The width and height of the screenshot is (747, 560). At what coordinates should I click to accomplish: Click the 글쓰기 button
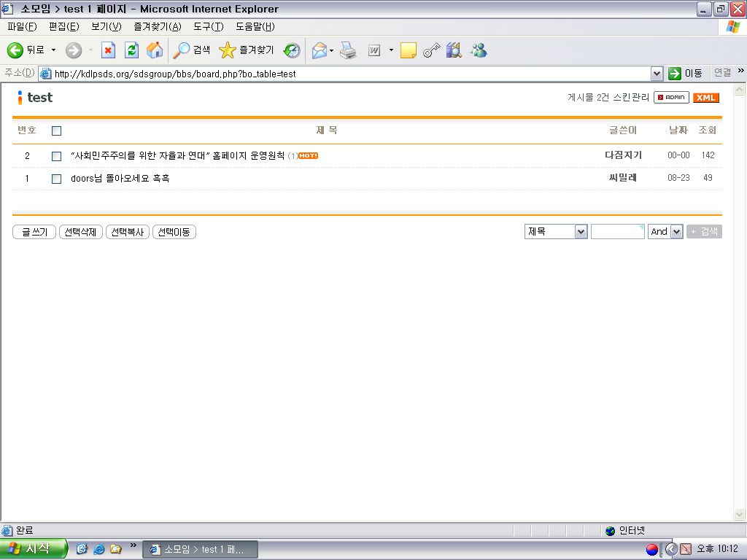pyautogui.click(x=34, y=232)
